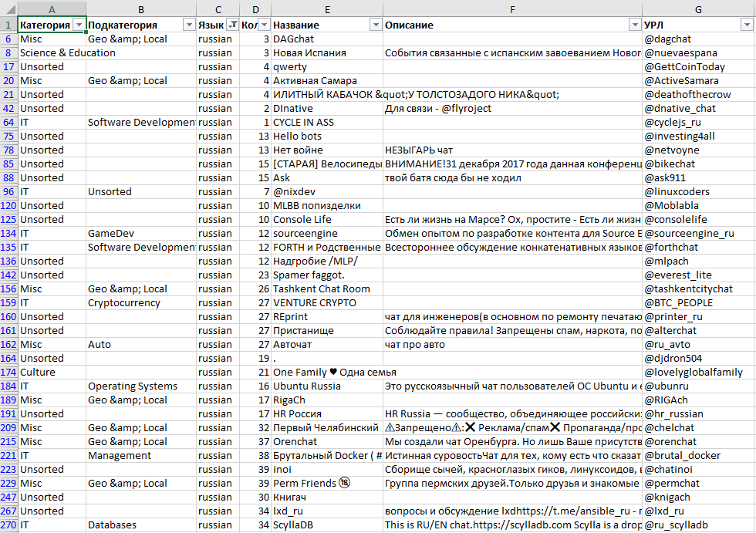Open the Категория filter dropdown
Screen dimensions: 756x533
pyautogui.click(x=78, y=25)
